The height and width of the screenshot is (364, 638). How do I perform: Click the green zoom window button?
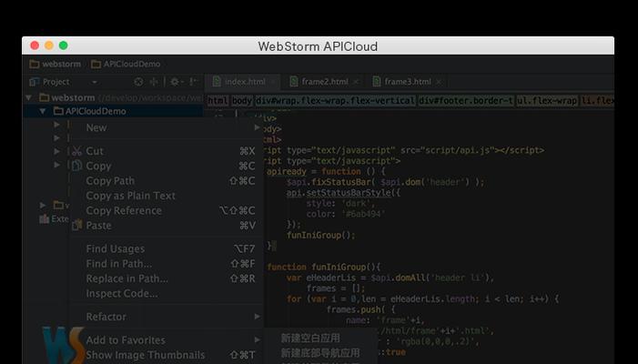click(x=63, y=45)
